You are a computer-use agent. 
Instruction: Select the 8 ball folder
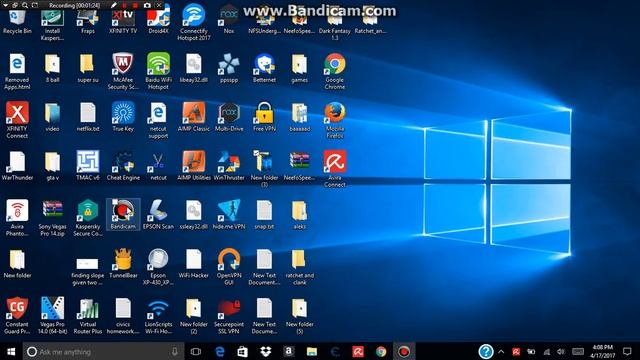pyautogui.click(x=52, y=68)
